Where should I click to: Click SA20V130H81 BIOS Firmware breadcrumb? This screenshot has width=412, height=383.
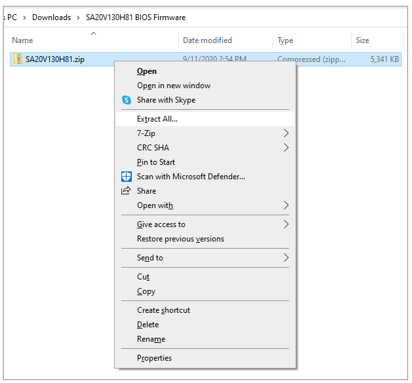pos(135,17)
